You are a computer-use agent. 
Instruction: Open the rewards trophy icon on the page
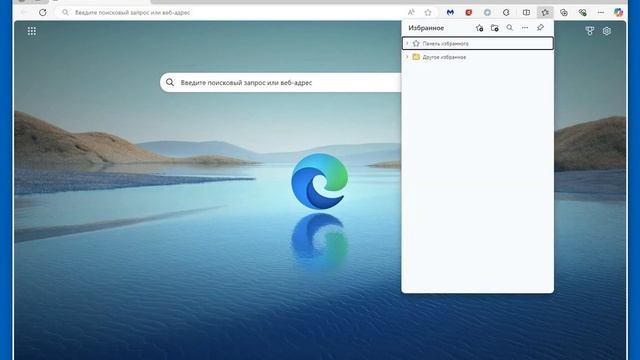tap(589, 31)
